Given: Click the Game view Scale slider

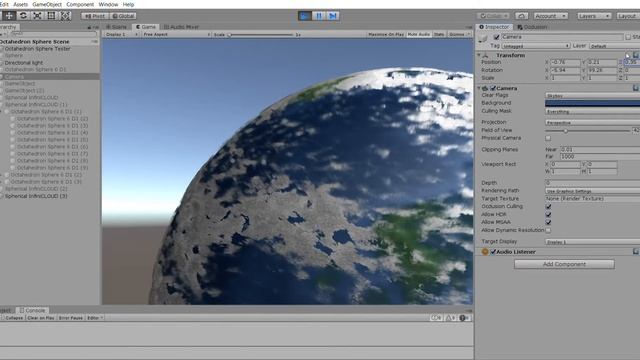Looking at the screenshot, I should pyautogui.click(x=261, y=35).
